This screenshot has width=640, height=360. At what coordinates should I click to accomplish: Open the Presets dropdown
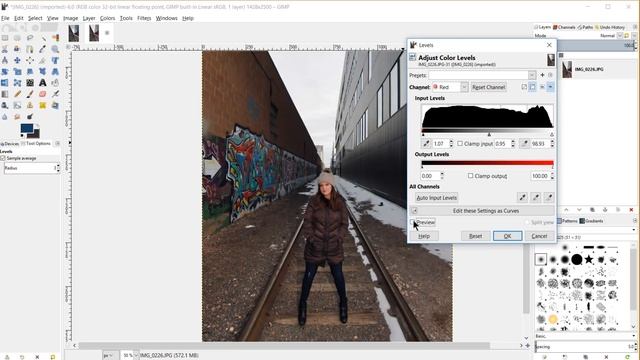[x=532, y=75]
